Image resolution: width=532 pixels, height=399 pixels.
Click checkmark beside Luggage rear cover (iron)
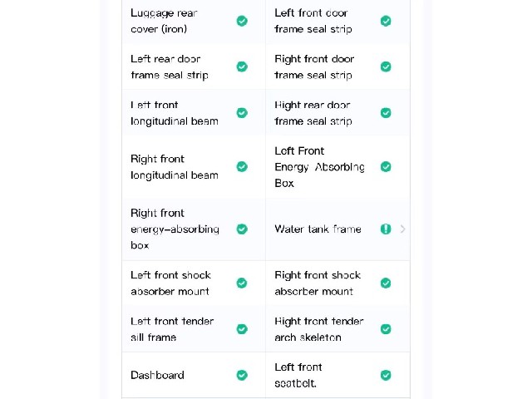242,21
